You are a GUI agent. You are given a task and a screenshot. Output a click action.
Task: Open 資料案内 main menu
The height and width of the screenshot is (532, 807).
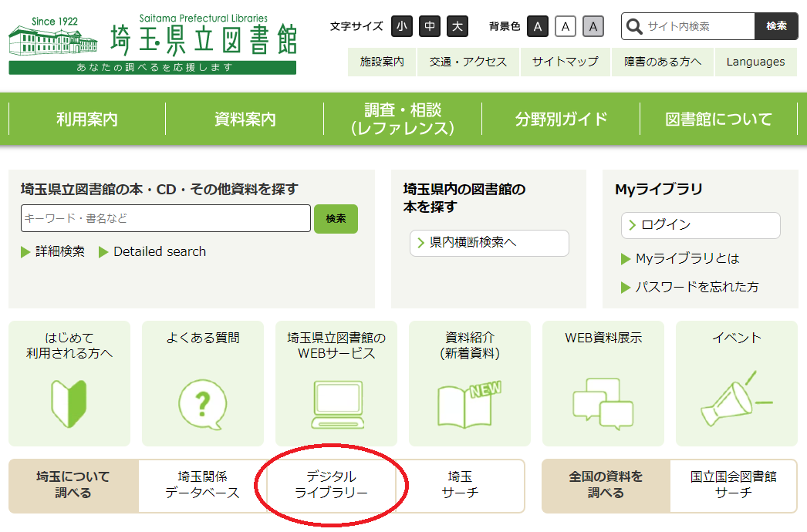coord(245,119)
